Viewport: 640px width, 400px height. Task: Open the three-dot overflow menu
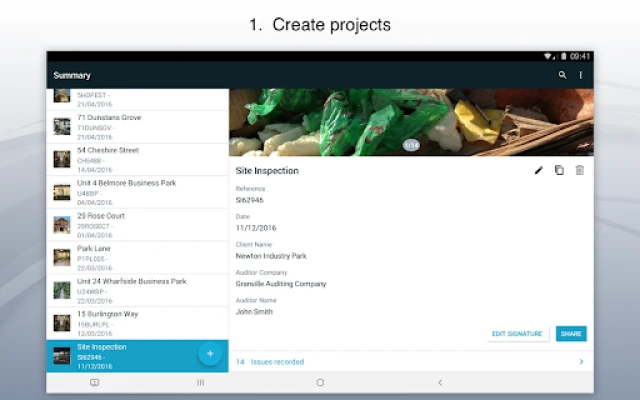click(580, 75)
